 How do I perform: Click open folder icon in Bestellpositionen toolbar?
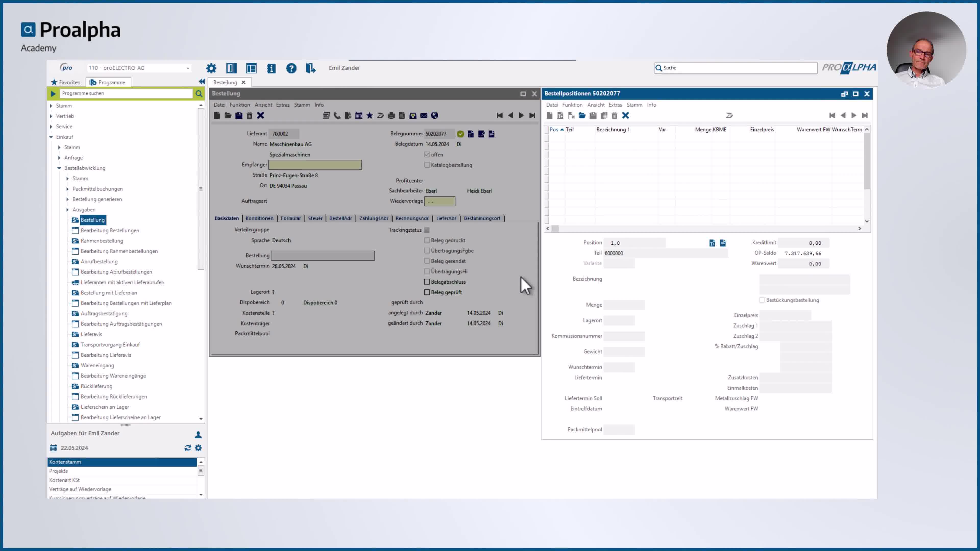(x=582, y=116)
